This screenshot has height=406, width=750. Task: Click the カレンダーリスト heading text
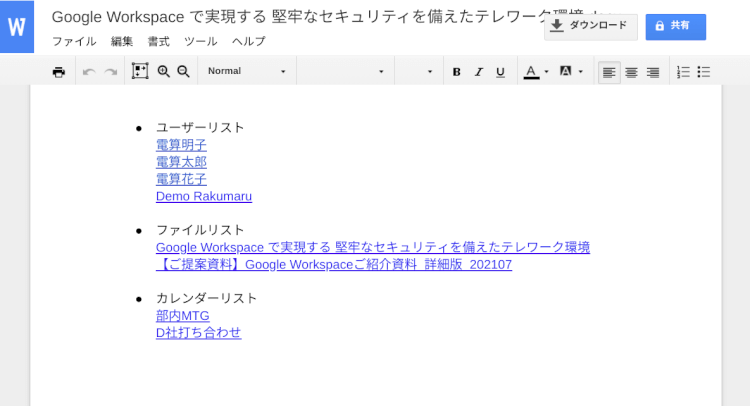coord(207,298)
